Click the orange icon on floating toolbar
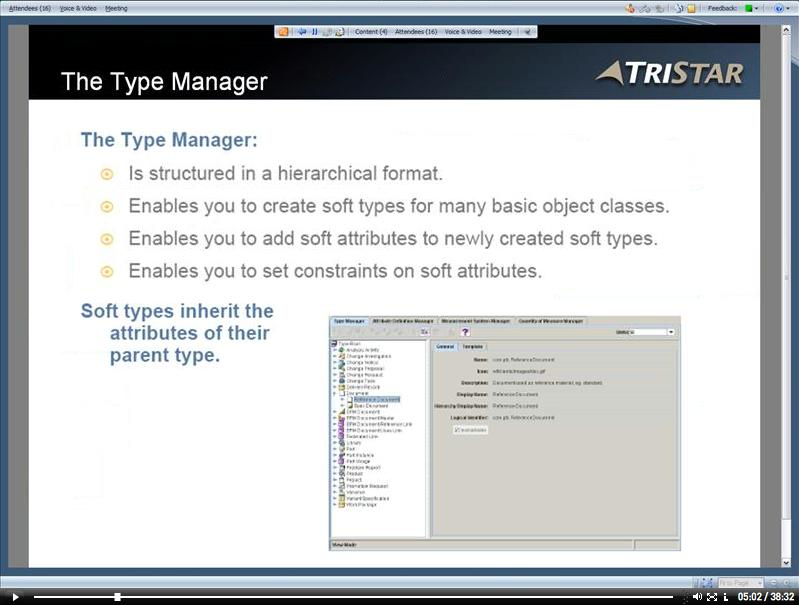799x605 pixels. point(283,31)
